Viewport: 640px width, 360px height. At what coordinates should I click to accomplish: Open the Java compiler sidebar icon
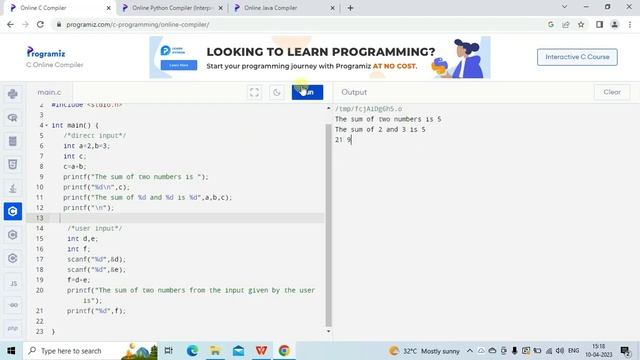[x=13, y=188]
